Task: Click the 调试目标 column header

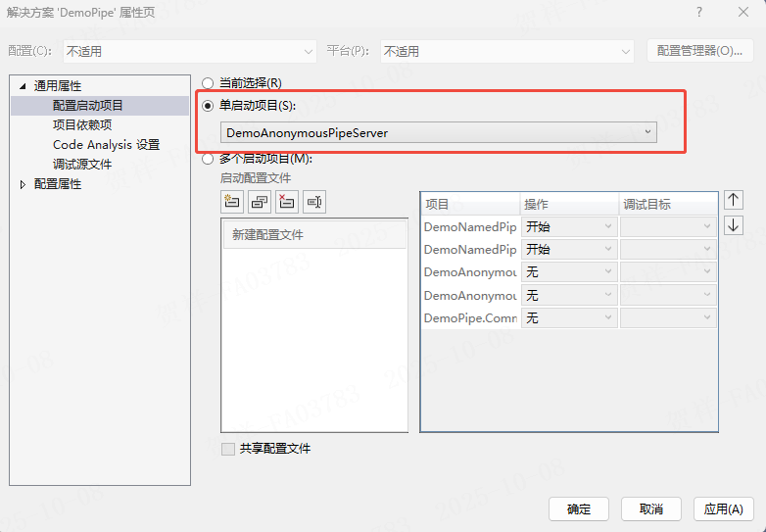Action: pyautogui.click(x=668, y=204)
